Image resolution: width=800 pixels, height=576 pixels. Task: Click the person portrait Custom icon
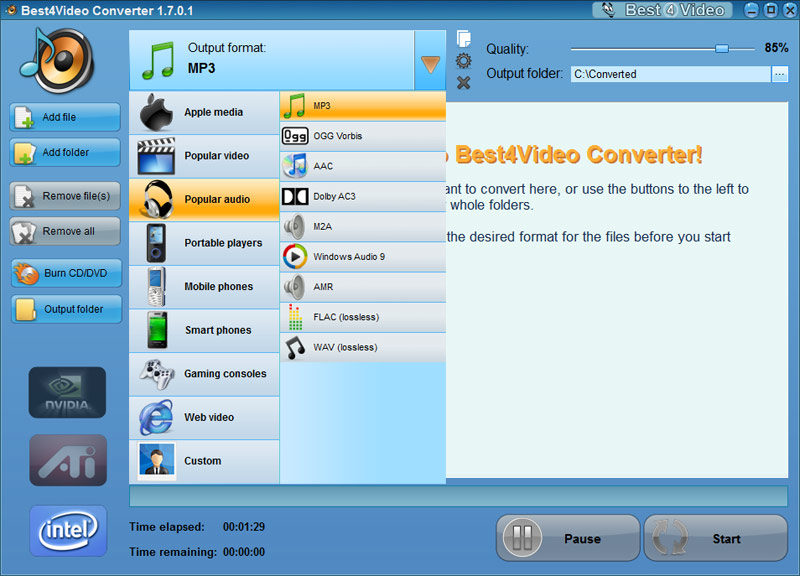click(x=157, y=461)
